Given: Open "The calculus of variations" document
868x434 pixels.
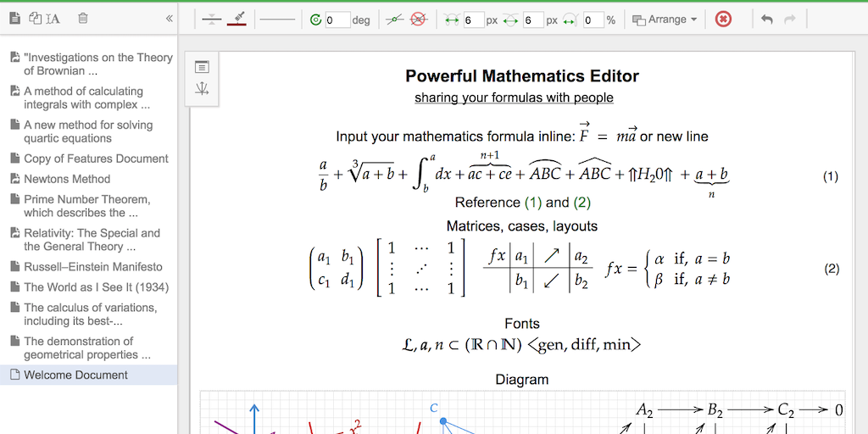Looking at the screenshot, I should 90,314.
